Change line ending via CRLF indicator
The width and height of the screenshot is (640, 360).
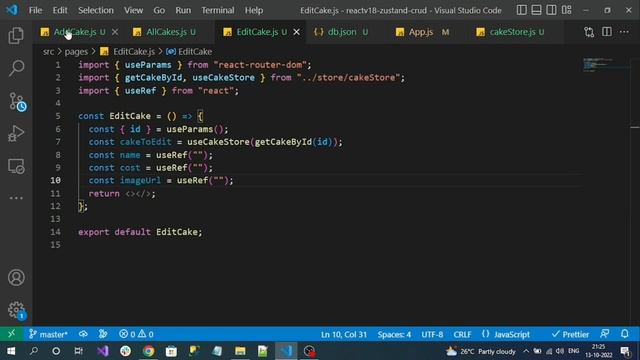tap(462, 335)
